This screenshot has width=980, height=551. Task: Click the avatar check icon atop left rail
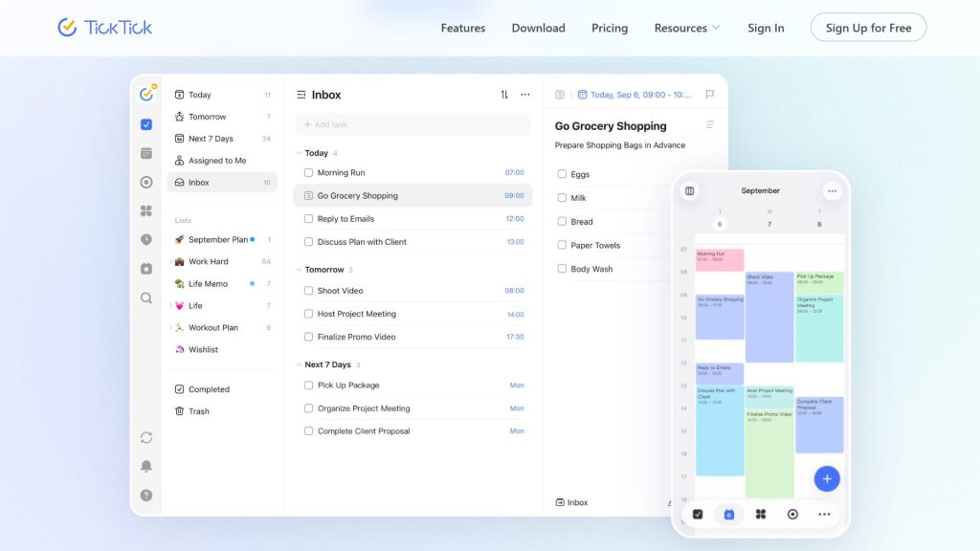click(x=146, y=93)
